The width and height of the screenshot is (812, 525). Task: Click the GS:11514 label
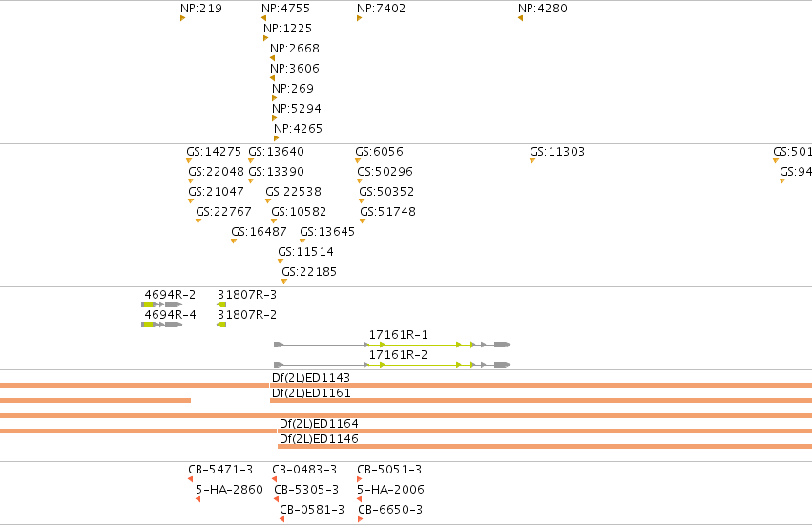(305, 252)
